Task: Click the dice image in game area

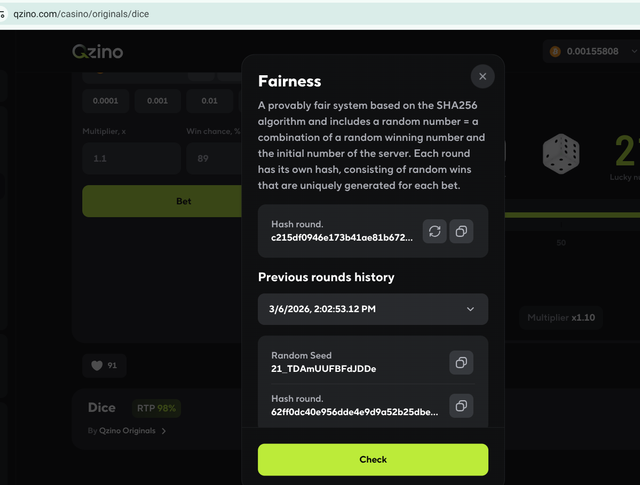Action: 561,154
